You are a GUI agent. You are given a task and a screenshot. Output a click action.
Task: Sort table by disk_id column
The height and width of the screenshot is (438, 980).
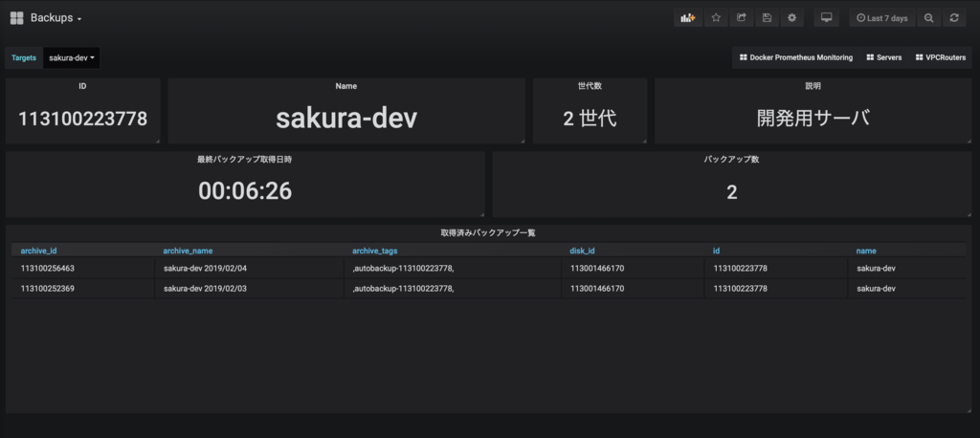[582, 251]
